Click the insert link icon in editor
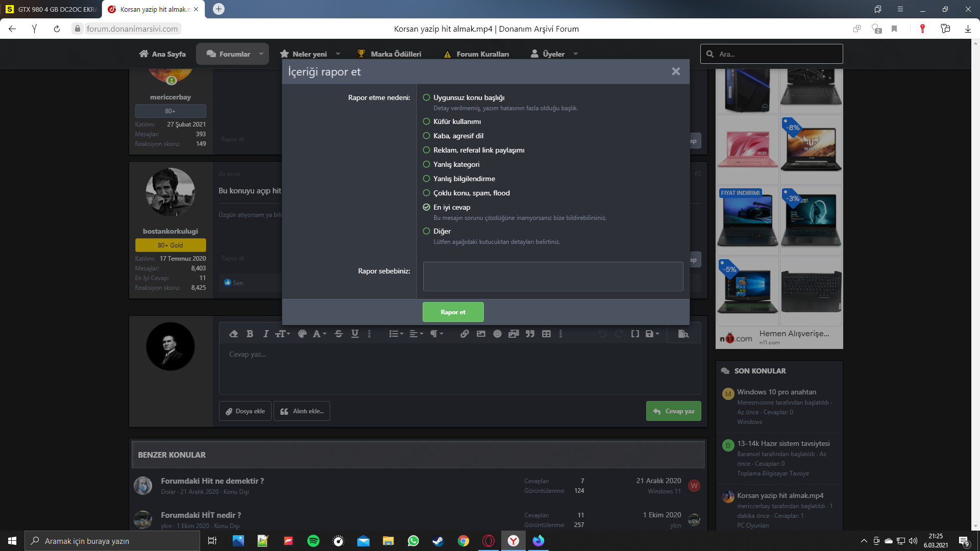The width and height of the screenshot is (980, 551). pos(464,334)
